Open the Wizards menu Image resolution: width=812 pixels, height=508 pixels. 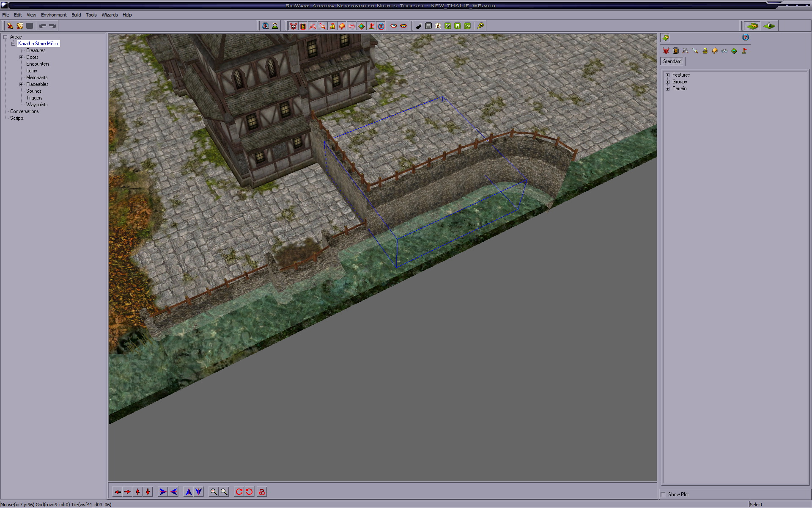110,15
